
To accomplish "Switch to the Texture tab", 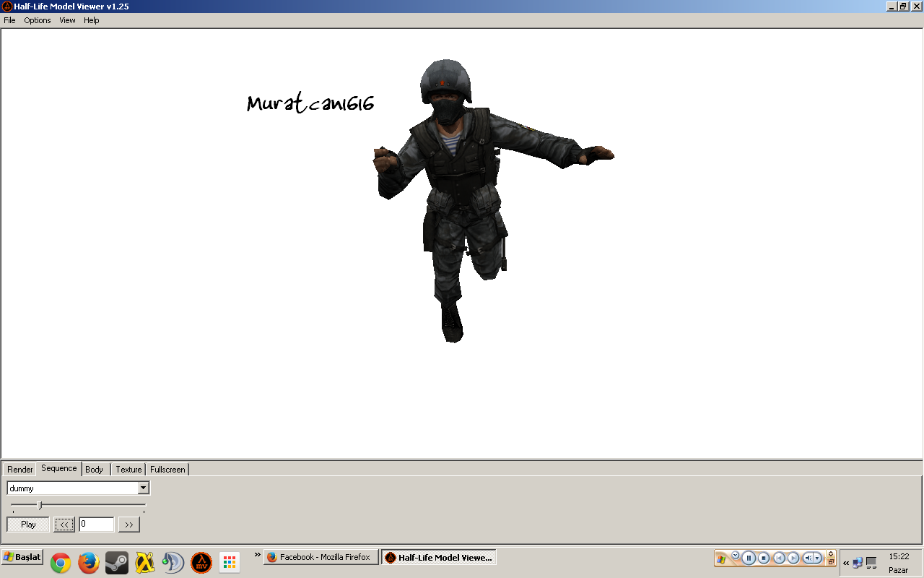I will [x=128, y=470].
